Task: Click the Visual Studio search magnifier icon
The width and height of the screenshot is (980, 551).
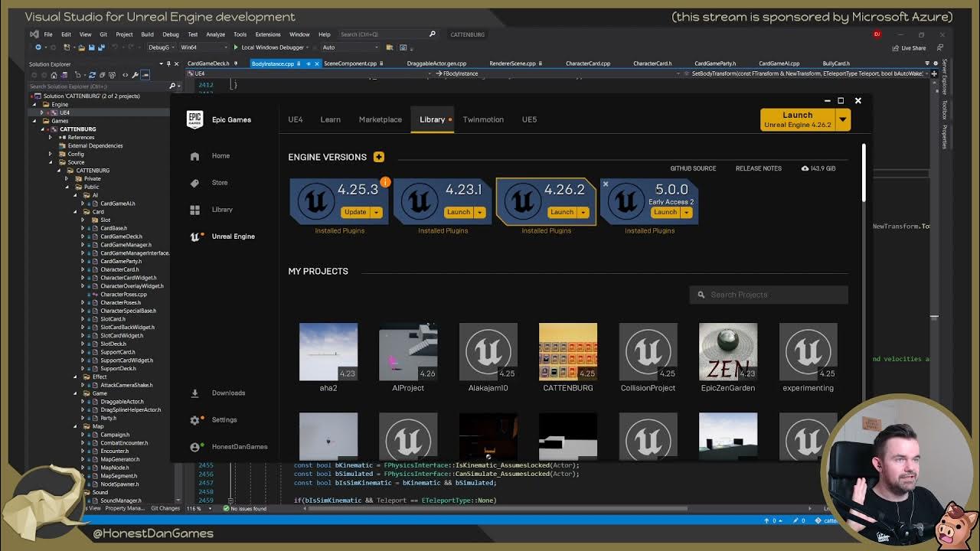Action: tap(432, 34)
